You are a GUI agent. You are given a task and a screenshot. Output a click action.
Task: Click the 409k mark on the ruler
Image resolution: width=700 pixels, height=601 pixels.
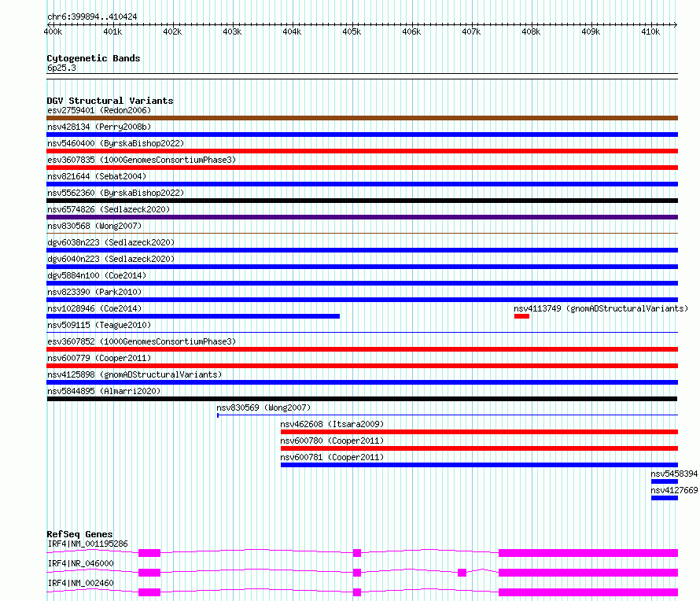(591, 31)
